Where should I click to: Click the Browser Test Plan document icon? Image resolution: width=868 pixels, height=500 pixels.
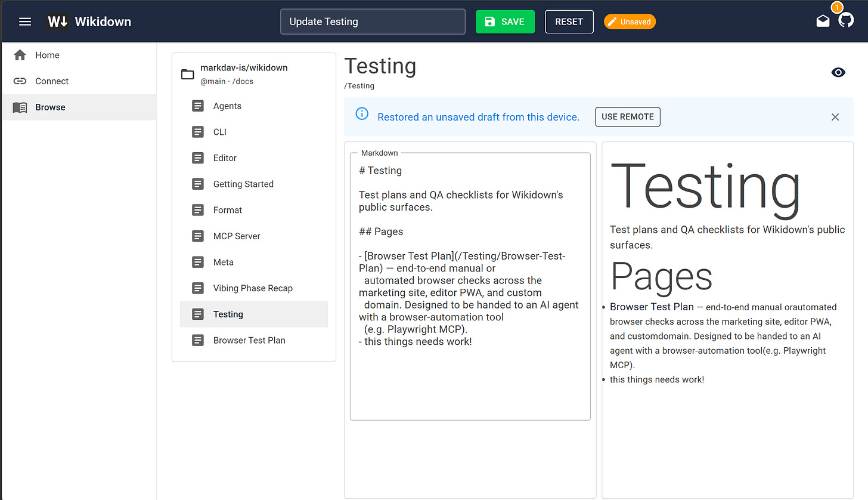(x=198, y=340)
